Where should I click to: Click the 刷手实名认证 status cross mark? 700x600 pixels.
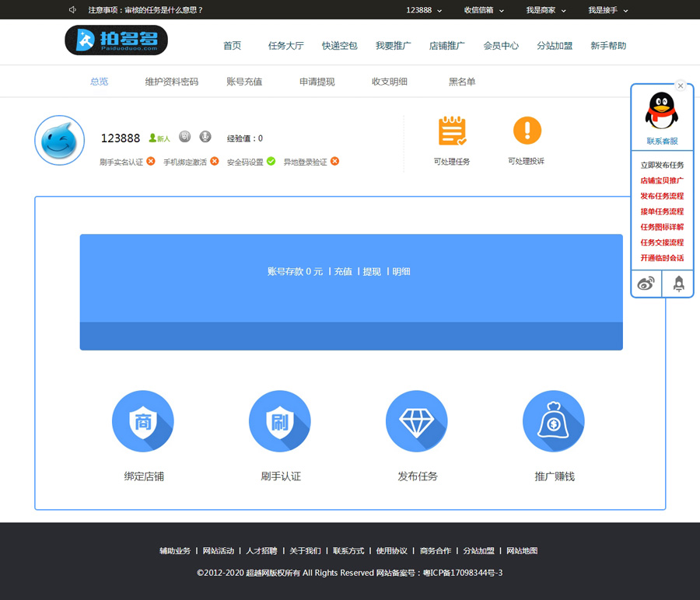(151, 162)
